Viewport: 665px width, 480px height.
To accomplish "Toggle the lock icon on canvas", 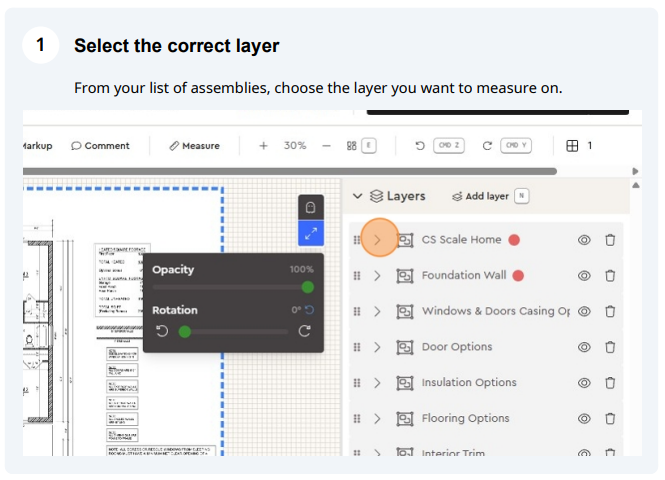I will (x=311, y=207).
